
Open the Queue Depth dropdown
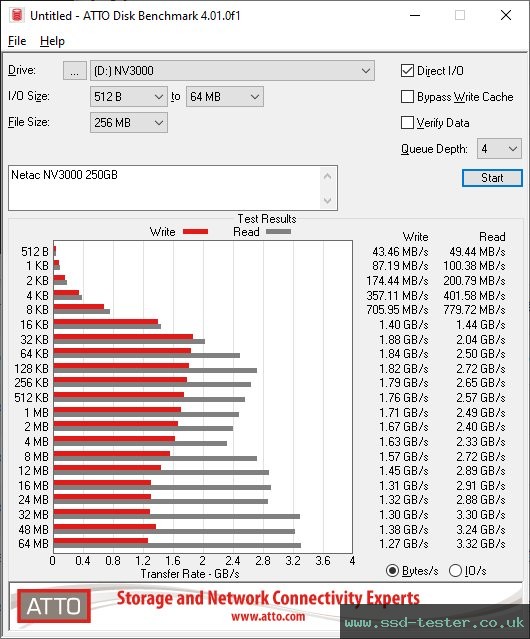click(x=499, y=149)
